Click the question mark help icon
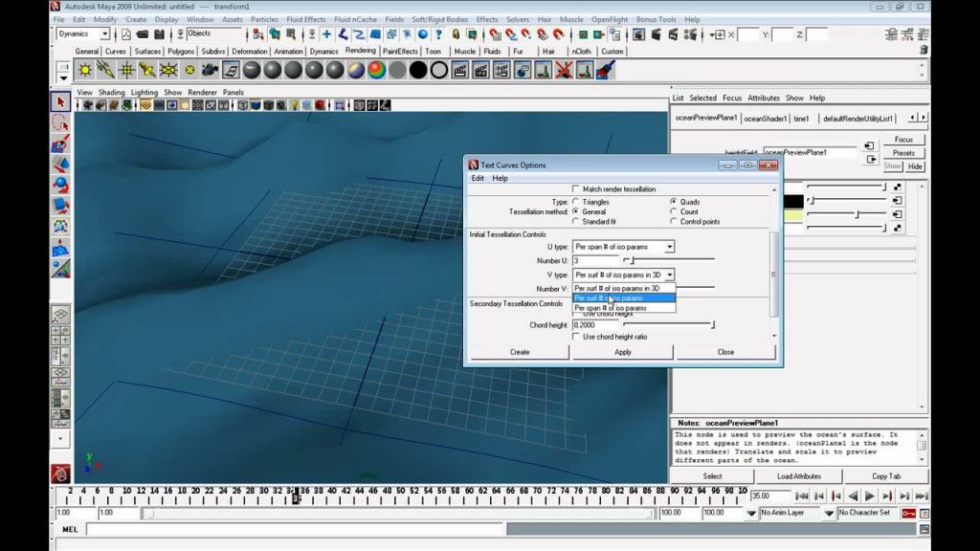This screenshot has width=980, height=551. (438, 34)
